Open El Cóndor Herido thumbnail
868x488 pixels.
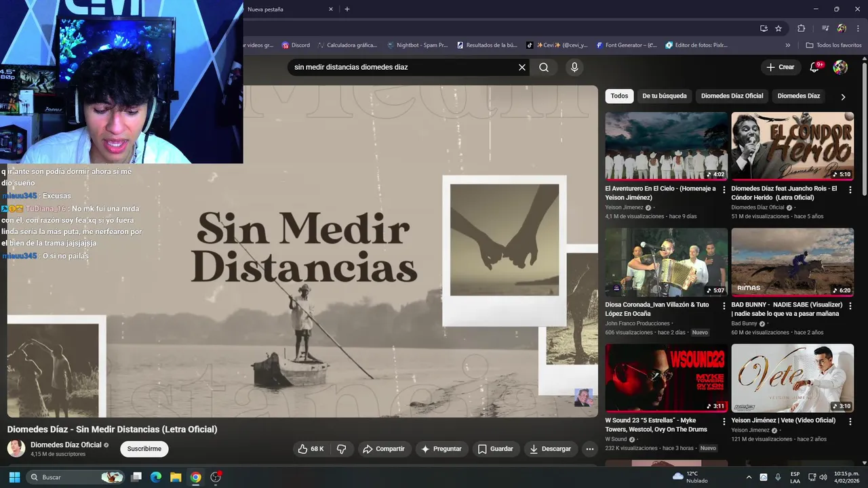tap(792, 146)
